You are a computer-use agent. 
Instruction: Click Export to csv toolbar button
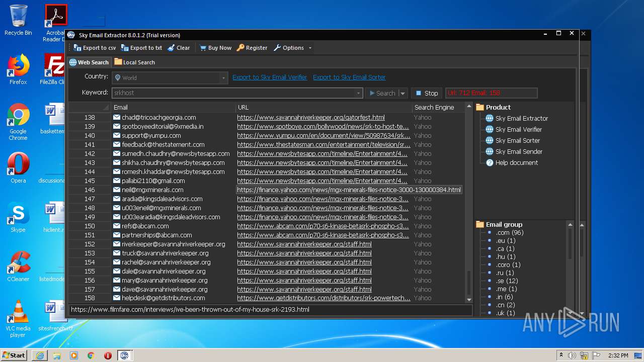point(95,48)
